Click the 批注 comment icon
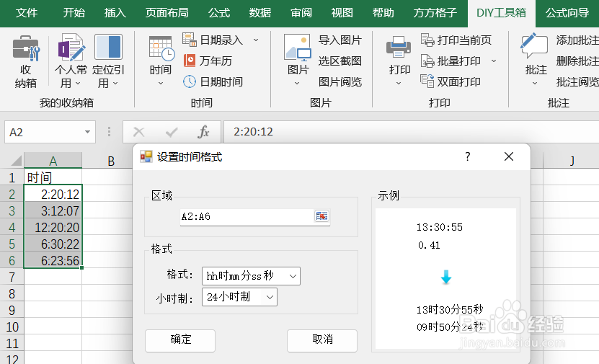Image resolution: width=599 pixels, height=364 pixels. [x=535, y=50]
